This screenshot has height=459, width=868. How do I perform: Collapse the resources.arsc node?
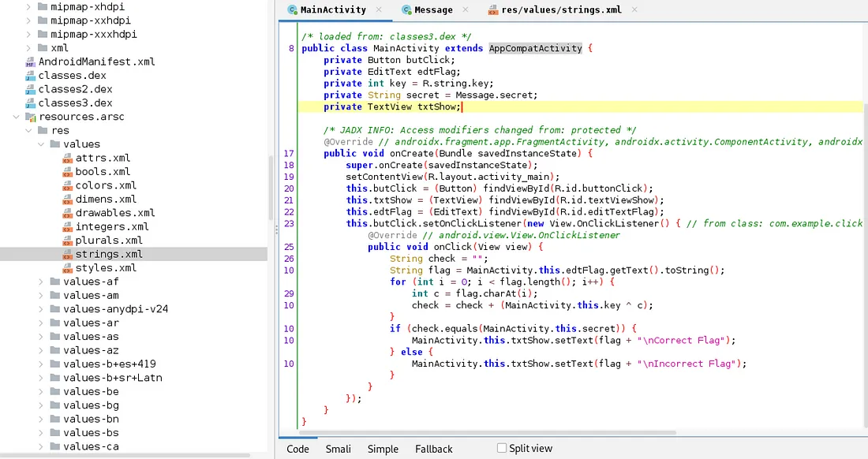[16, 118]
